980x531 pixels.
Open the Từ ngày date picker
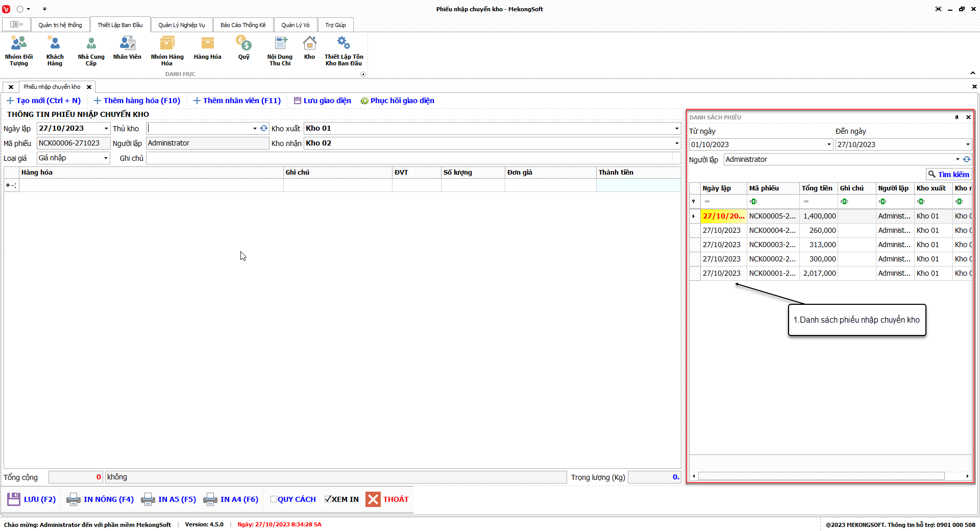[829, 144]
